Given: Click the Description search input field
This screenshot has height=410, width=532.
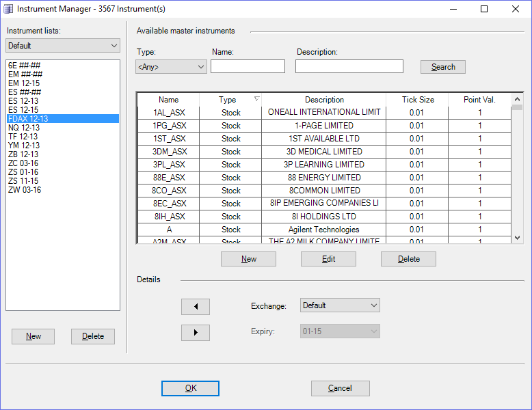Looking at the screenshot, I should [x=349, y=66].
